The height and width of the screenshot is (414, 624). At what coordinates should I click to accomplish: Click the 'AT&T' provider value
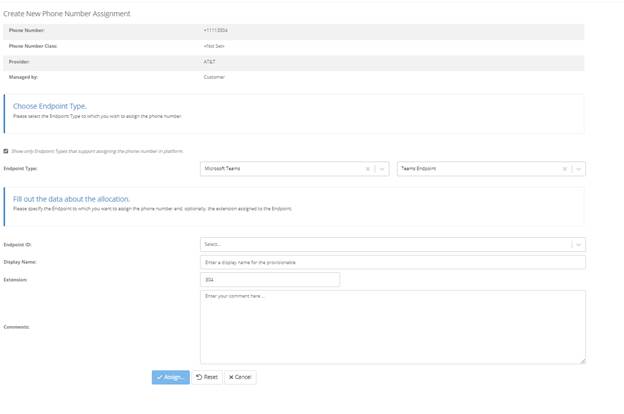click(x=209, y=62)
